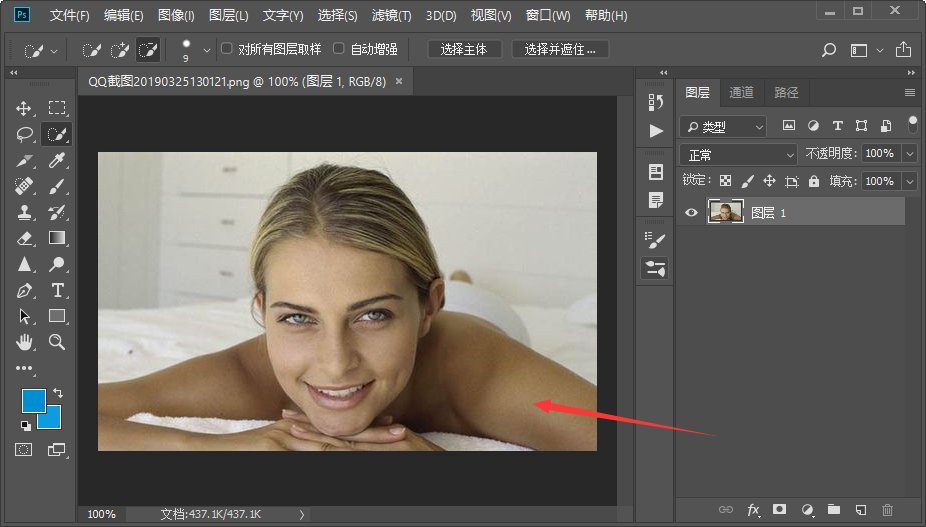This screenshot has height=527, width=926.
Task: Select the Hand tool
Action: coord(24,341)
